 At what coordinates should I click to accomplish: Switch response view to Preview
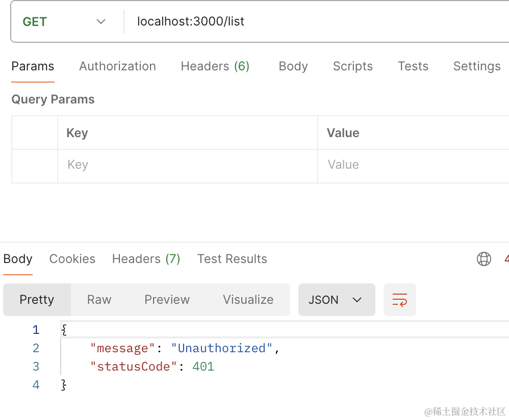(167, 300)
